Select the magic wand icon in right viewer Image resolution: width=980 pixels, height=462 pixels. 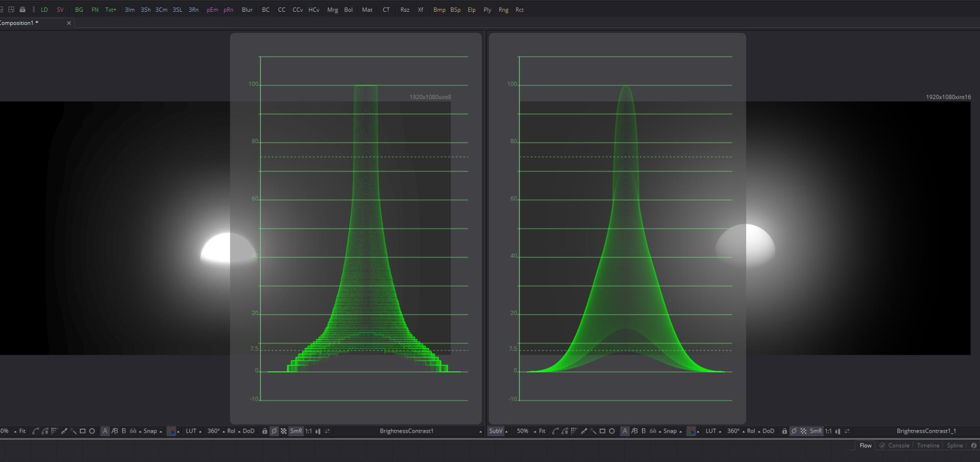coord(593,431)
